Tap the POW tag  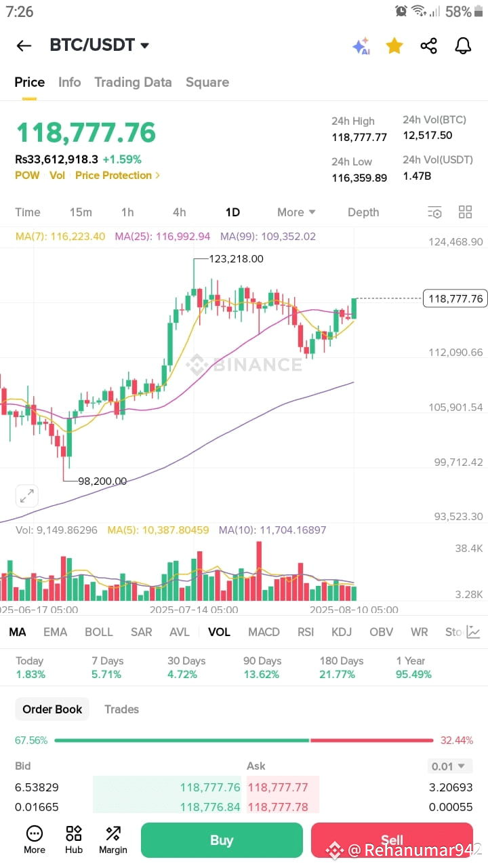[27, 176]
